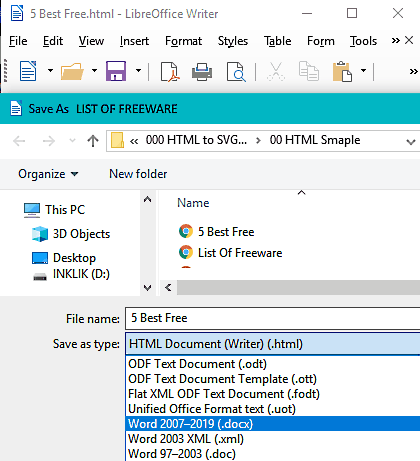Go up one folder level

[93, 141]
